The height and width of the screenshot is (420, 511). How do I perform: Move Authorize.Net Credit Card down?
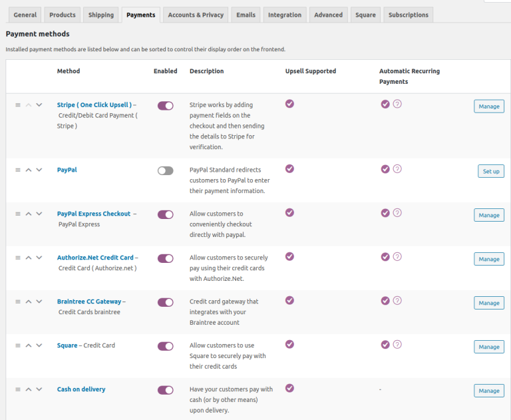(x=39, y=258)
